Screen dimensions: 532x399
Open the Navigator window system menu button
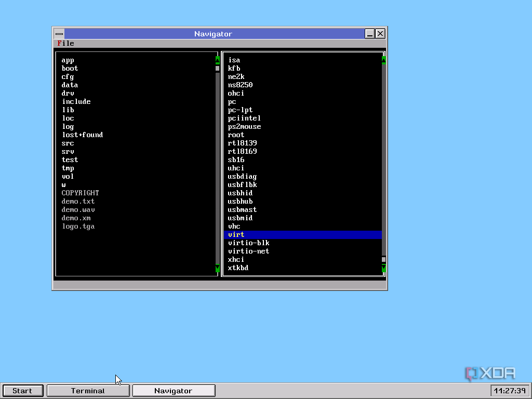pos(59,34)
